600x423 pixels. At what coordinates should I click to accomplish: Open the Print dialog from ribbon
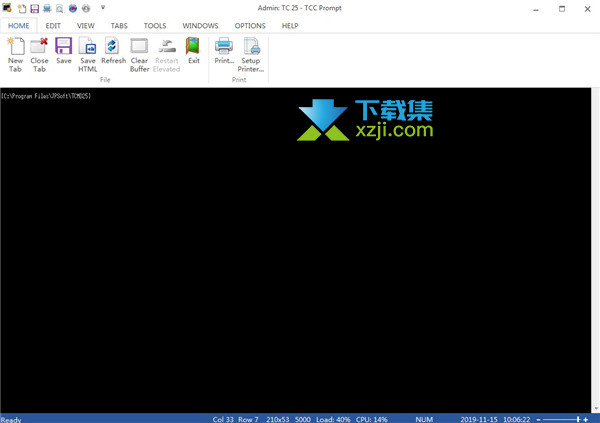(224, 52)
